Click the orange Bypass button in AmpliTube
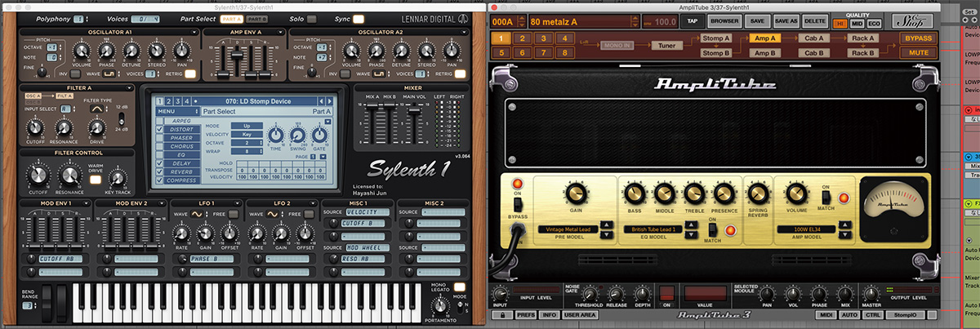Viewport: 980px width, 329px height. coord(919,38)
